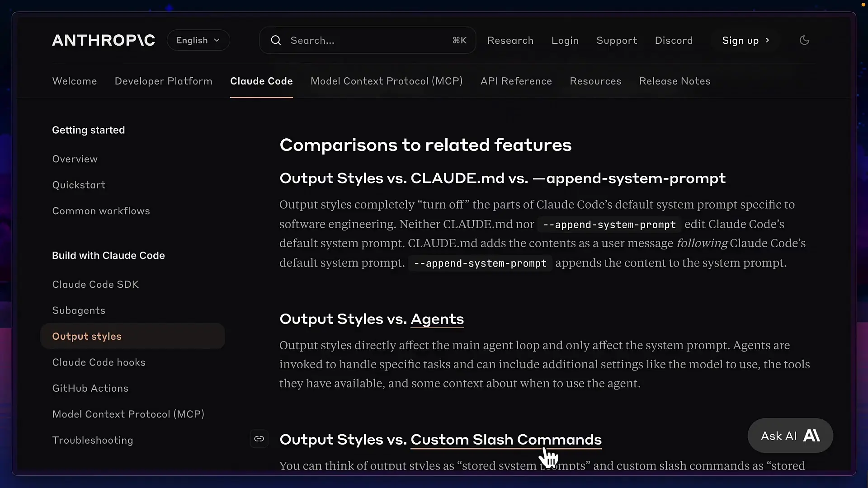868x488 pixels.
Task: Toggle dark mode moon icon
Action: tap(804, 40)
